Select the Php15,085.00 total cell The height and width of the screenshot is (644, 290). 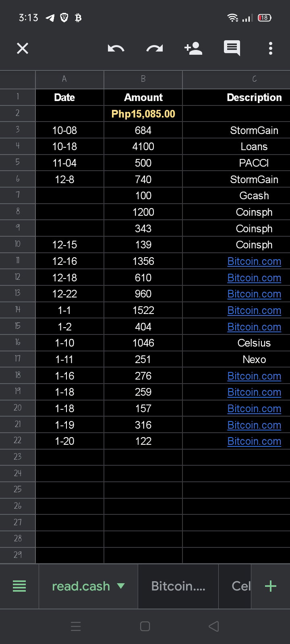point(143,114)
